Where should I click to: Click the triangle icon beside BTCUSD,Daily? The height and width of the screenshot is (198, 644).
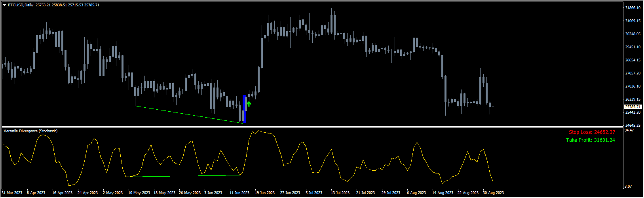5,5
